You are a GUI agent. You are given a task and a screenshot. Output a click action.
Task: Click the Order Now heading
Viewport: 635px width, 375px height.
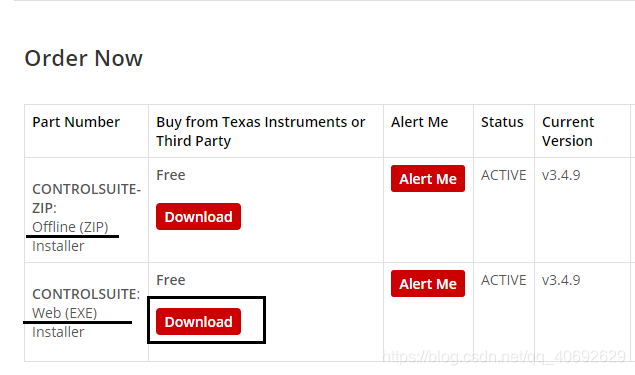pos(83,58)
